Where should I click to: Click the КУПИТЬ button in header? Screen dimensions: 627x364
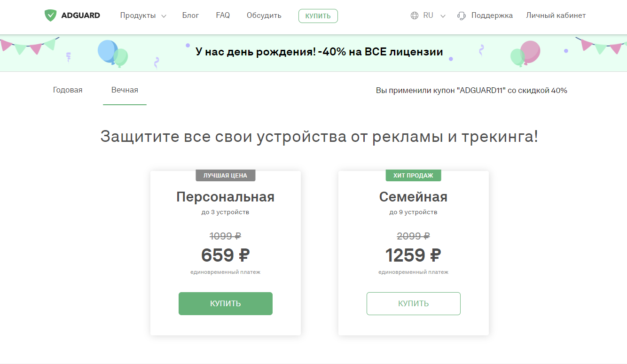(x=318, y=16)
